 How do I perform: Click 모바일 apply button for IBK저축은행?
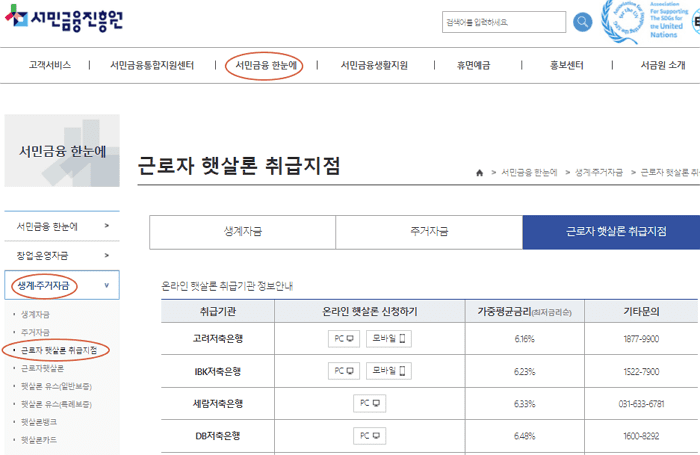(x=389, y=371)
